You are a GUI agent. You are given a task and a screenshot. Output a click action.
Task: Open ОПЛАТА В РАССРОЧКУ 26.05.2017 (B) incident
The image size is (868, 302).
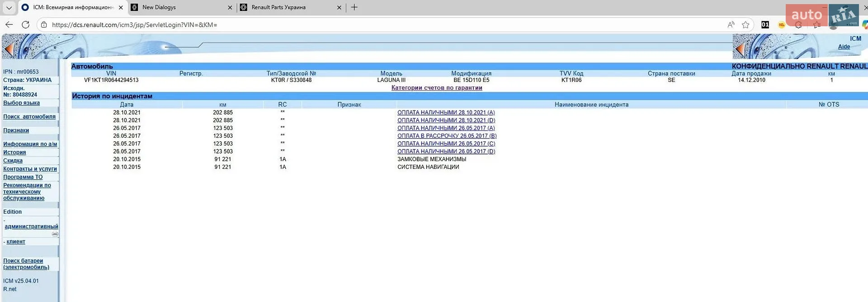(x=447, y=136)
